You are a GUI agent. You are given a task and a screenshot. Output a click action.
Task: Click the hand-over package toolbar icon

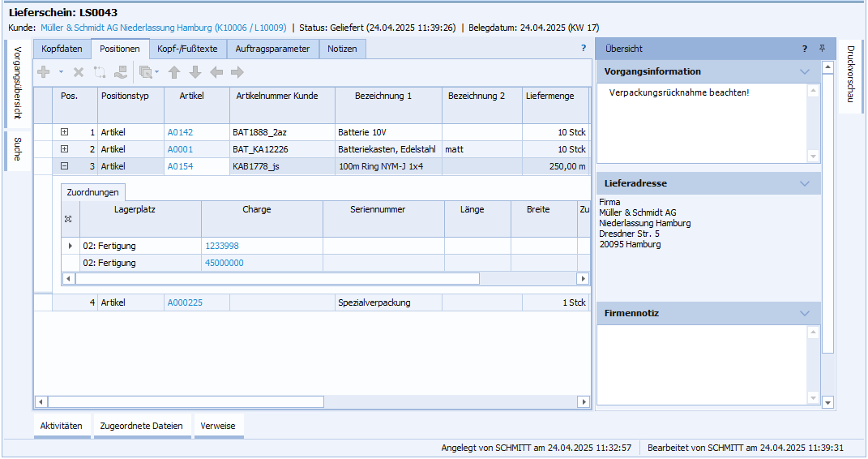tap(121, 72)
